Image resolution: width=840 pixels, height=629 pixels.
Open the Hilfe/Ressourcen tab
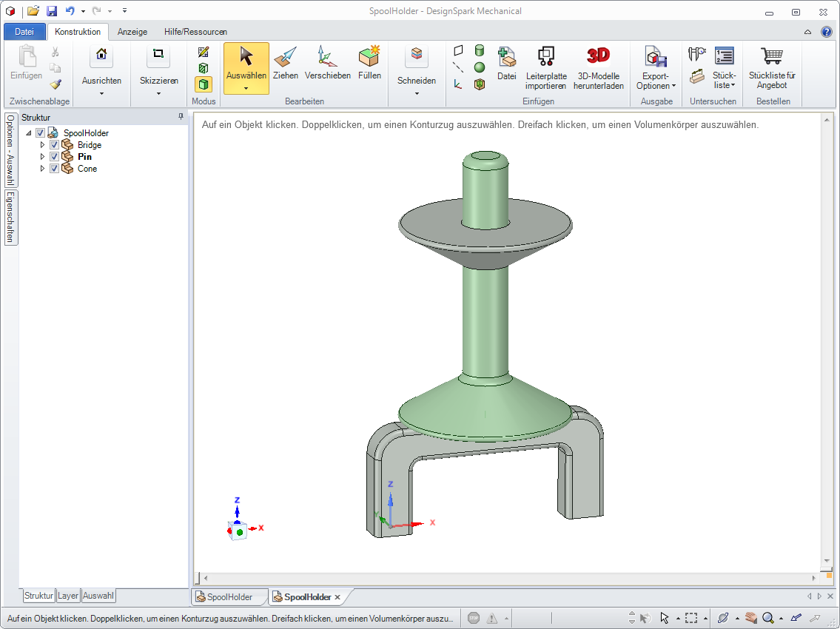tap(195, 32)
